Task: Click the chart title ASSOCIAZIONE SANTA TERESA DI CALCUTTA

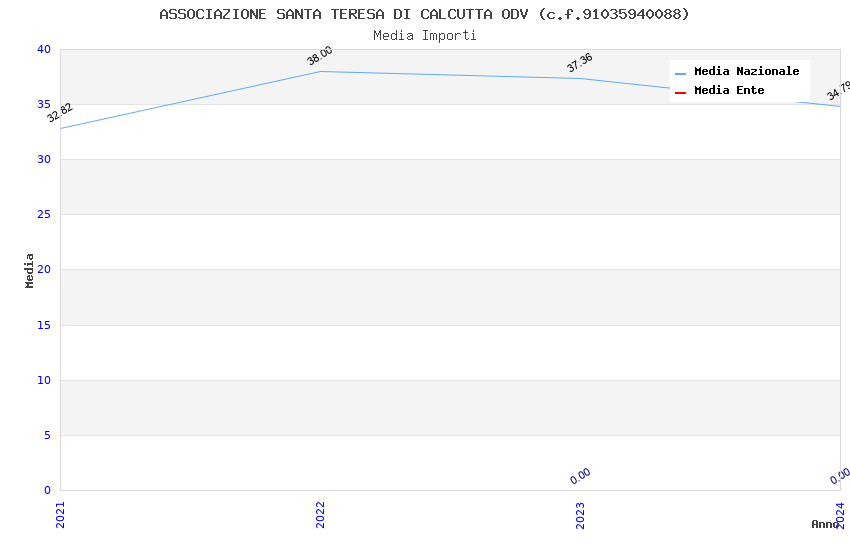Action: [424, 14]
